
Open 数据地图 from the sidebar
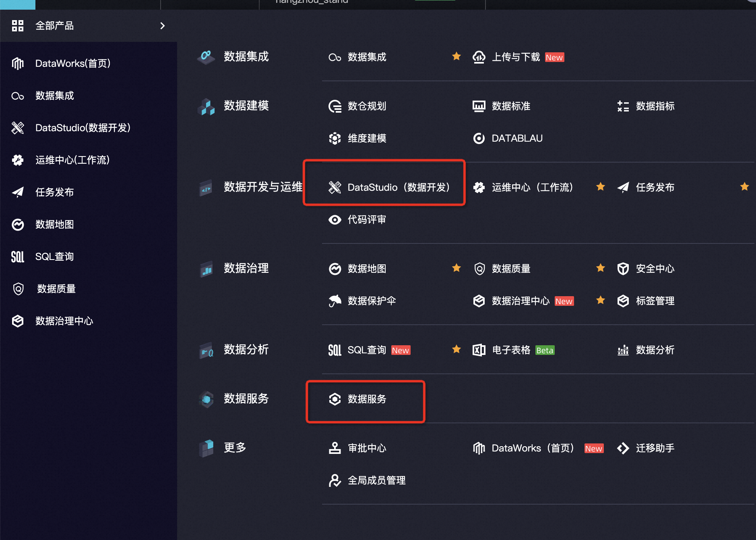coord(55,225)
